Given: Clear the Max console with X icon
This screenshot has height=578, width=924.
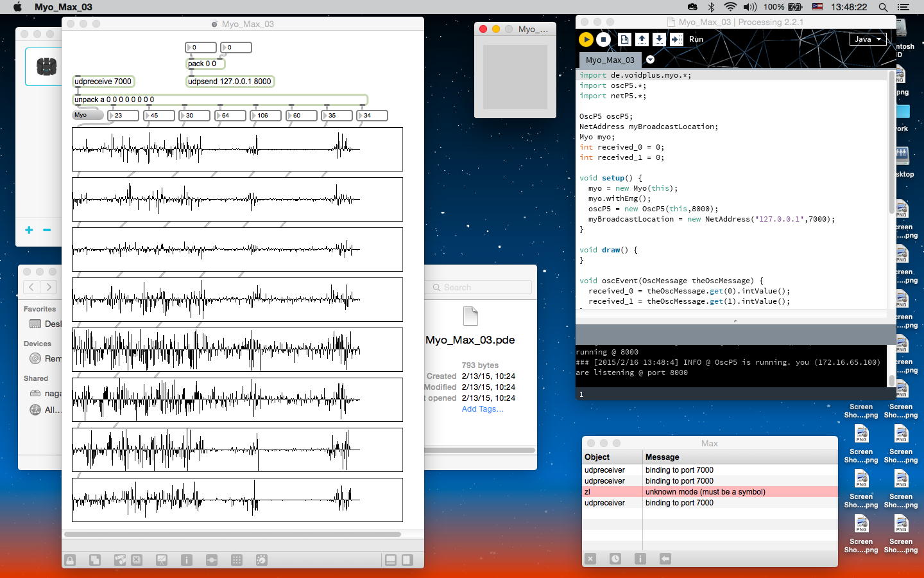Looking at the screenshot, I should point(590,559).
